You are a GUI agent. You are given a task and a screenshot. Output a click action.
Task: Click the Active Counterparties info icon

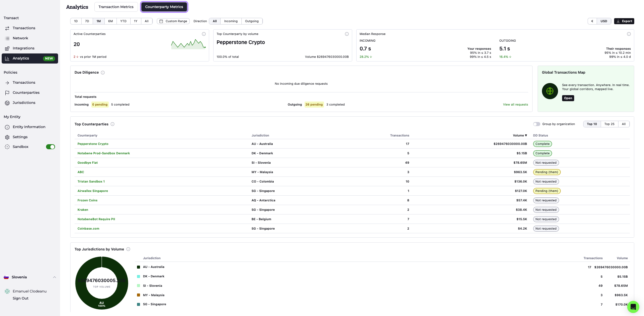coord(204,34)
